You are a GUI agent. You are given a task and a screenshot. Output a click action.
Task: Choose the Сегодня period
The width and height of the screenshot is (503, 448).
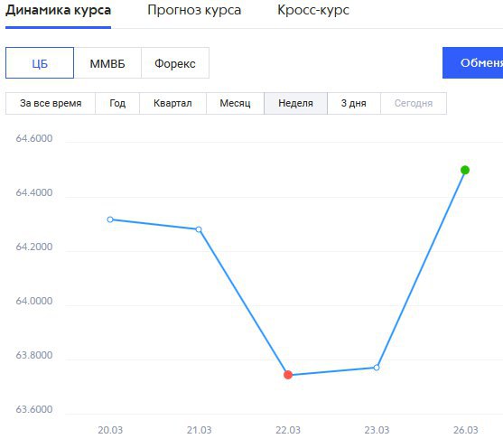[414, 103]
